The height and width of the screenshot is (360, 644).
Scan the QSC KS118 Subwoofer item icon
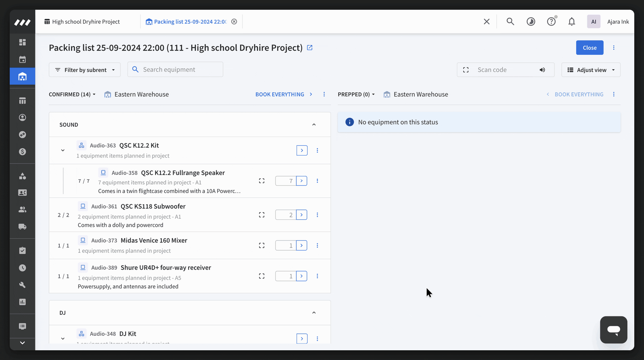262,215
